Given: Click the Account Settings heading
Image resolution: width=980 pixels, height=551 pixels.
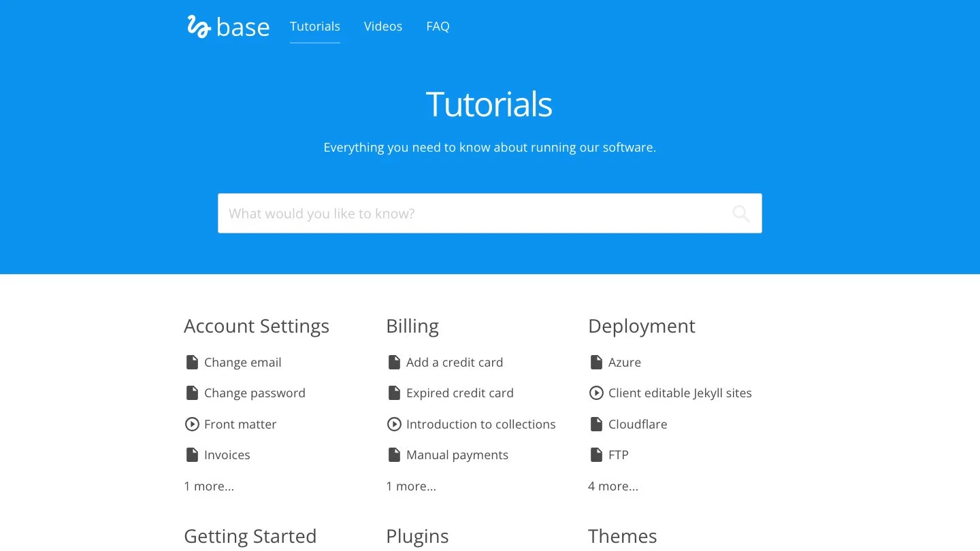Looking at the screenshot, I should 257,327.
